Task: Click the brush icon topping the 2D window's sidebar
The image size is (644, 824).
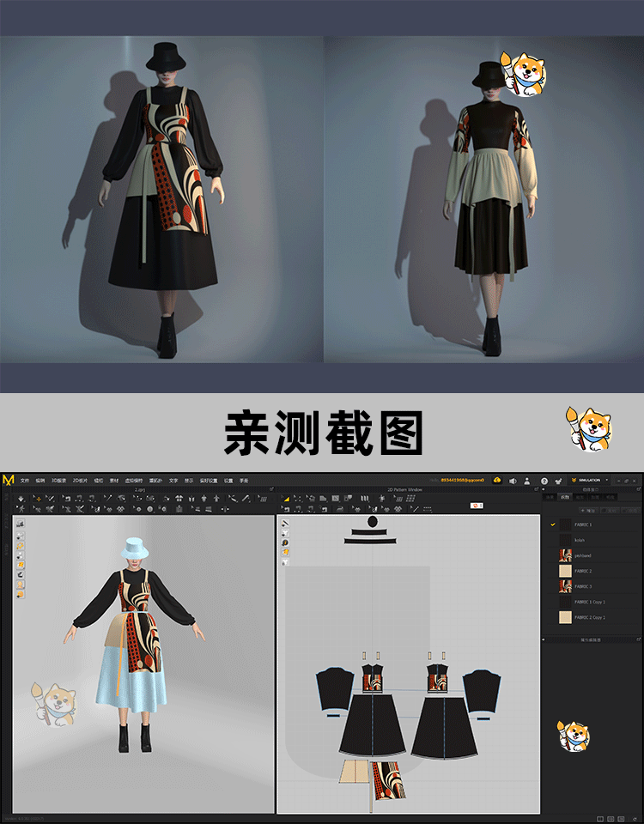Action: pyautogui.click(x=285, y=524)
